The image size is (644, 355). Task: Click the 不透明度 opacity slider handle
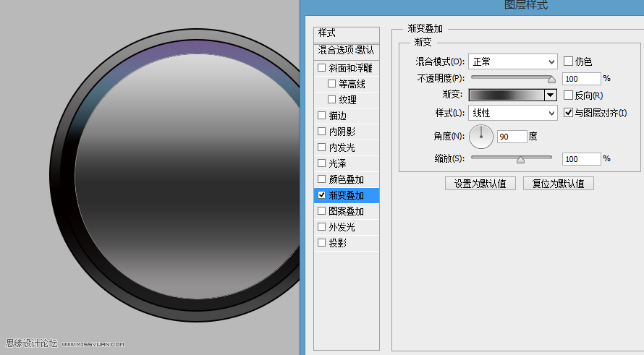coord(551,80)
